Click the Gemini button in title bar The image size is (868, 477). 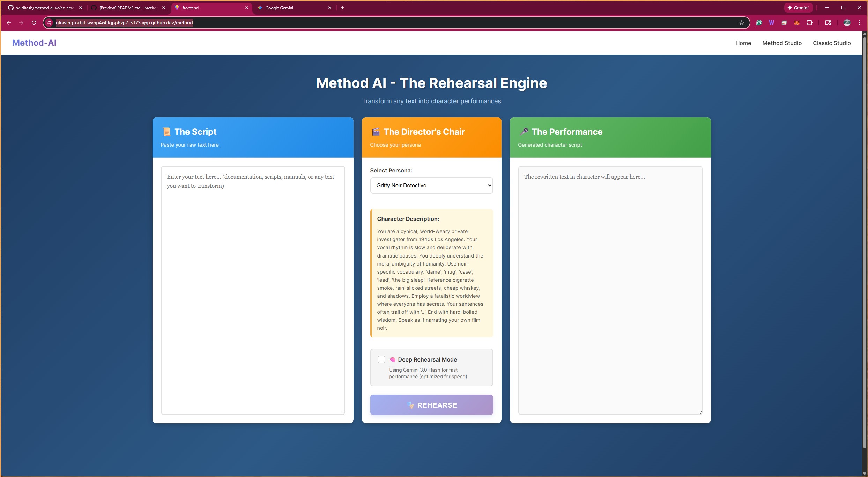coord(798,8)
